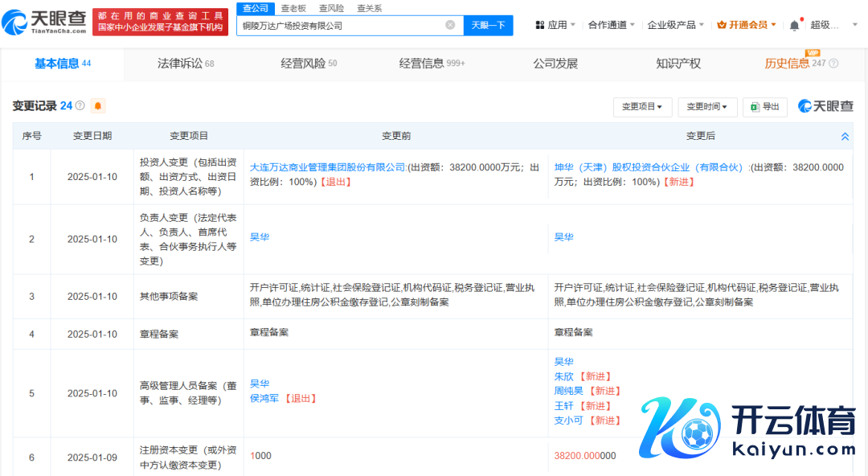The height and width of the screenshot is (476, 868).
Task: Click the company name search input field
Action: click(x=342, y=25)
